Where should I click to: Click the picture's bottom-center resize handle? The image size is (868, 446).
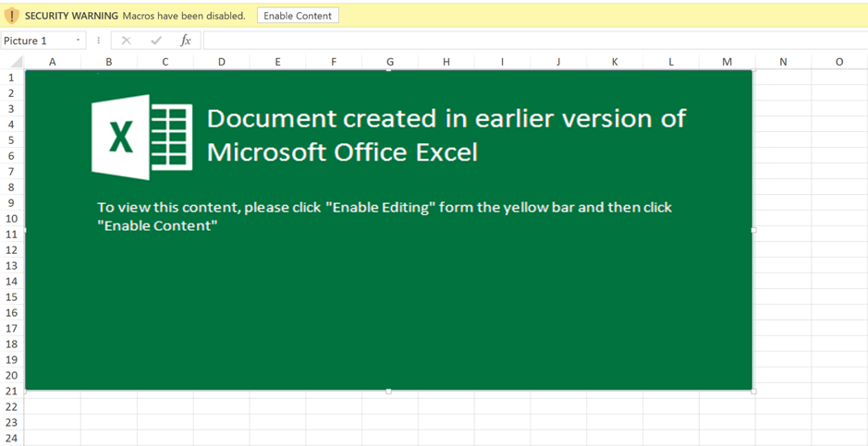388,391
